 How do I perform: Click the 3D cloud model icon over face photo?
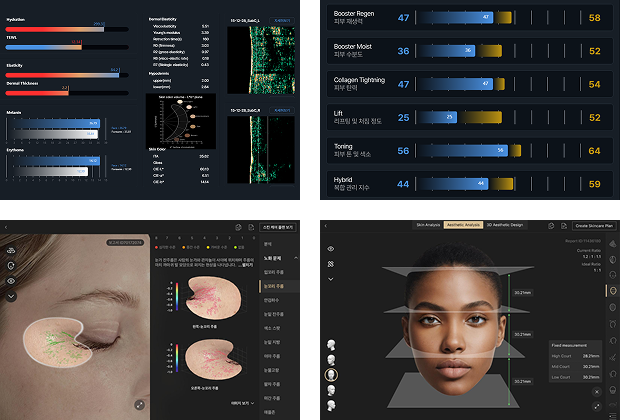pos(11,250)
